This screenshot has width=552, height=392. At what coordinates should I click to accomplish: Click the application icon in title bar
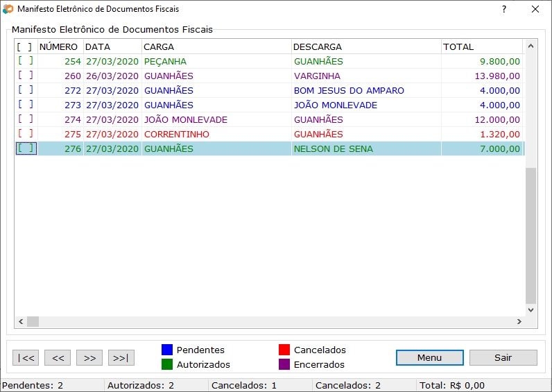click(8, 9)
